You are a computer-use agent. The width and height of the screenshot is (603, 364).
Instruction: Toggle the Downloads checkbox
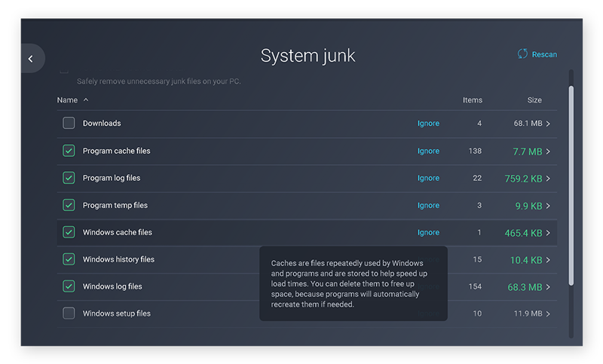tap(69, 124)
